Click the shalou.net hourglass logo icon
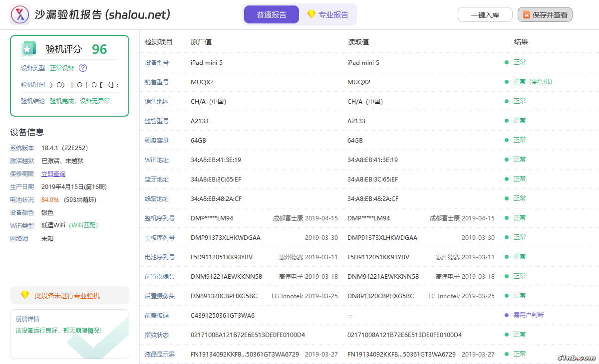Image resolution: width=599 pixels, height=364 pixels. click(x=20, y=15)
